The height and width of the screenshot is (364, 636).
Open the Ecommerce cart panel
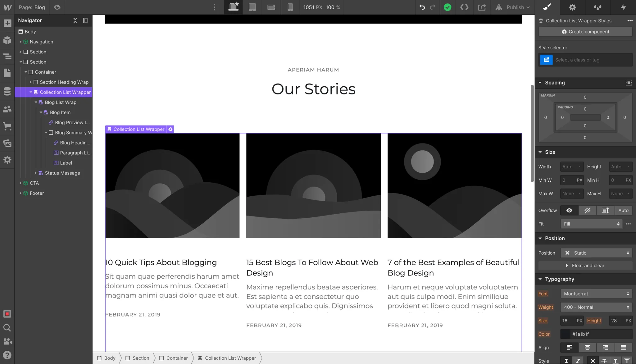click(7, 126)
